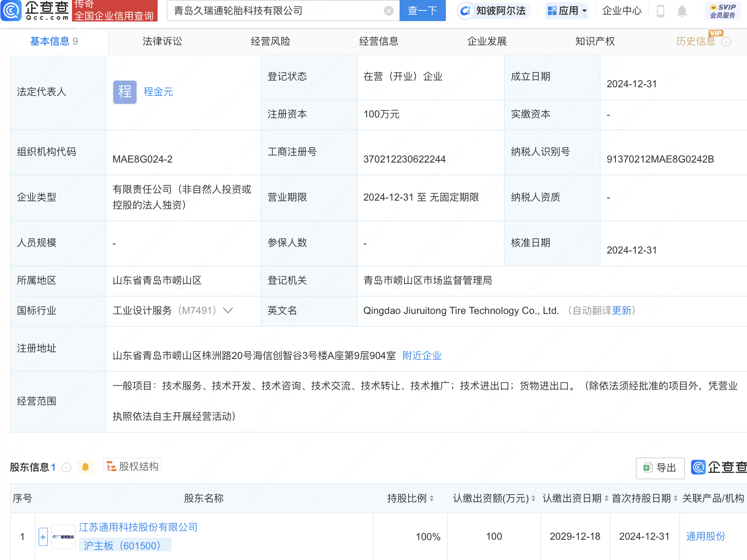
Task: Click the shareholder alert bell icon
Action: point(85,467)
